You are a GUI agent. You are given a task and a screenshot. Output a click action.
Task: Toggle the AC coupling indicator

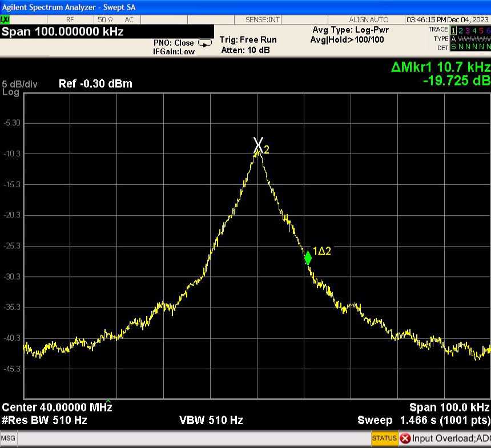(129, 20)
